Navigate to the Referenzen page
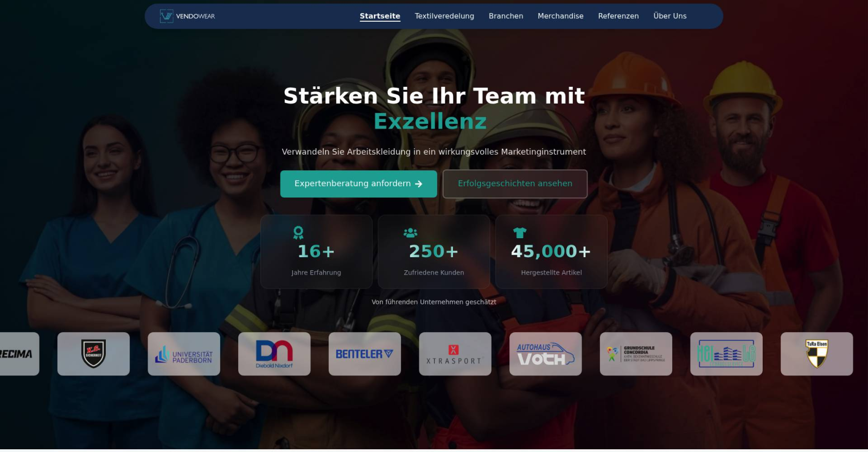This screenshot has width=868, height=452. point(618,16)
